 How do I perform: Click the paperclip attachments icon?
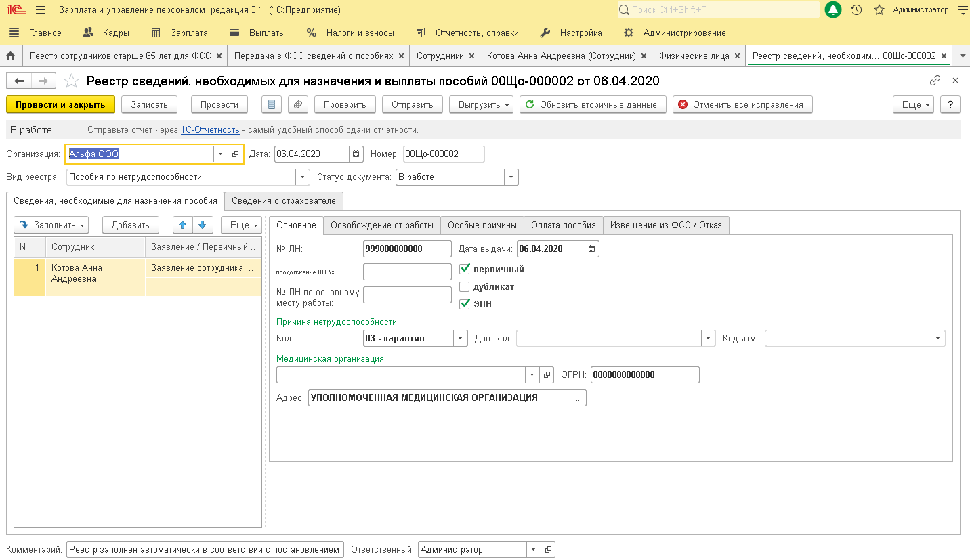pyautogui.click(x=298, y=105)
